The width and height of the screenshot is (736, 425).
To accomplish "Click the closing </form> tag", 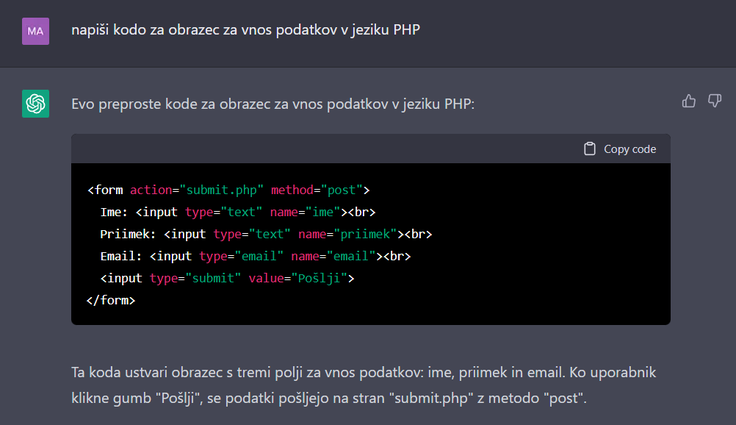I will (111, 301).
